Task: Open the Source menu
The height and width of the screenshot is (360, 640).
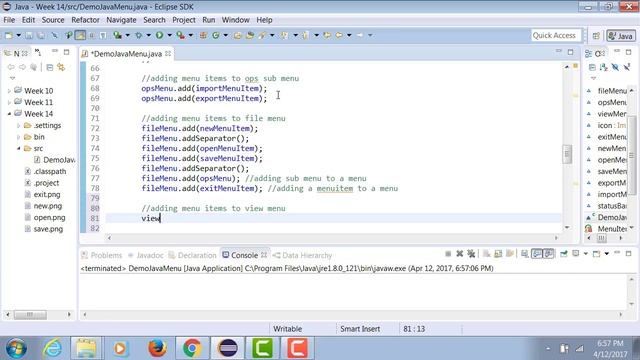Action: (x=53, y=20)
